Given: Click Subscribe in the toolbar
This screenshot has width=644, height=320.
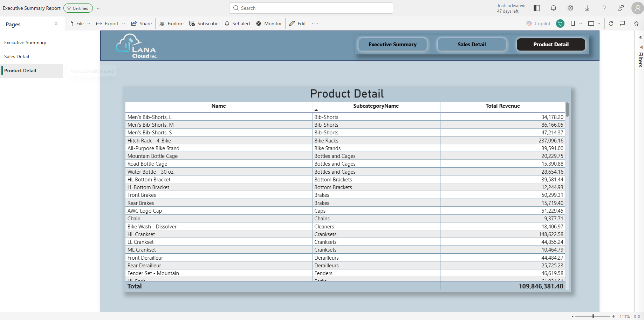Looking at the screenshot, I should 204,24.
